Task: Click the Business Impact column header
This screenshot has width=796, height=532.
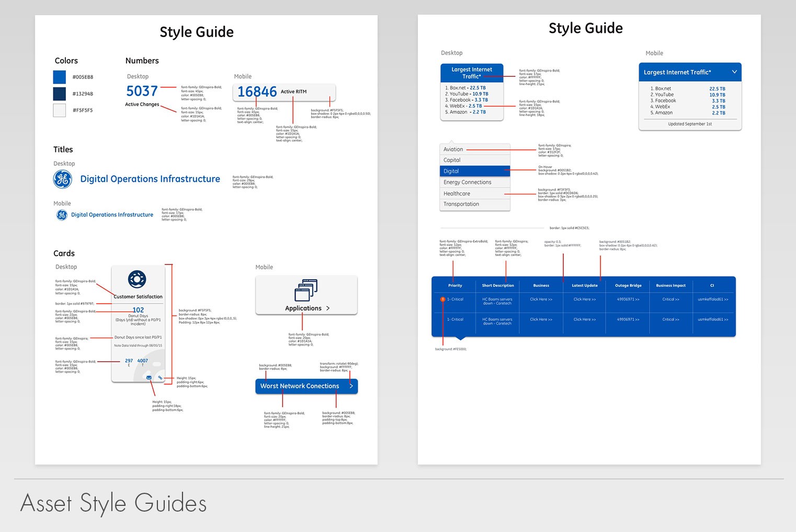Action: [x=671, y=285]
